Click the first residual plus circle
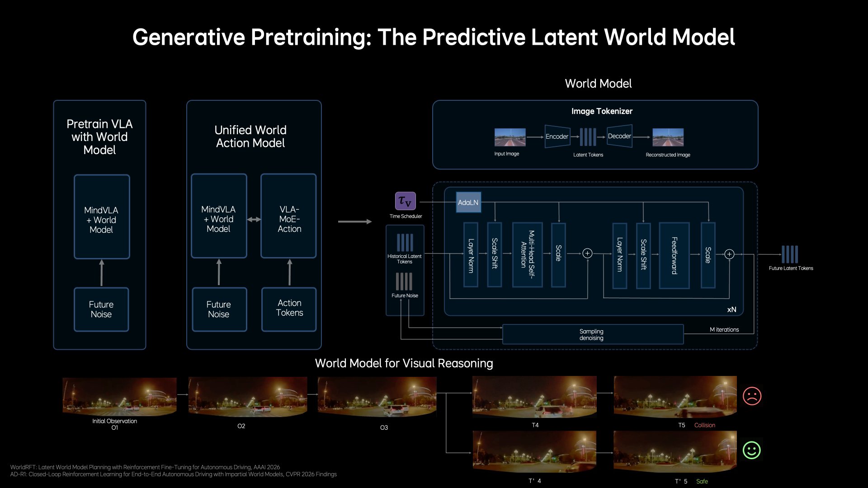Screen dimensions: 868x488 point(587,253)
